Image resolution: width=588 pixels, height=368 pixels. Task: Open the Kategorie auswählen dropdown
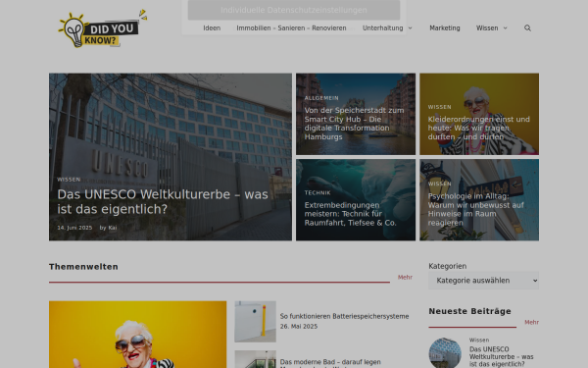(x=483, y=281)
